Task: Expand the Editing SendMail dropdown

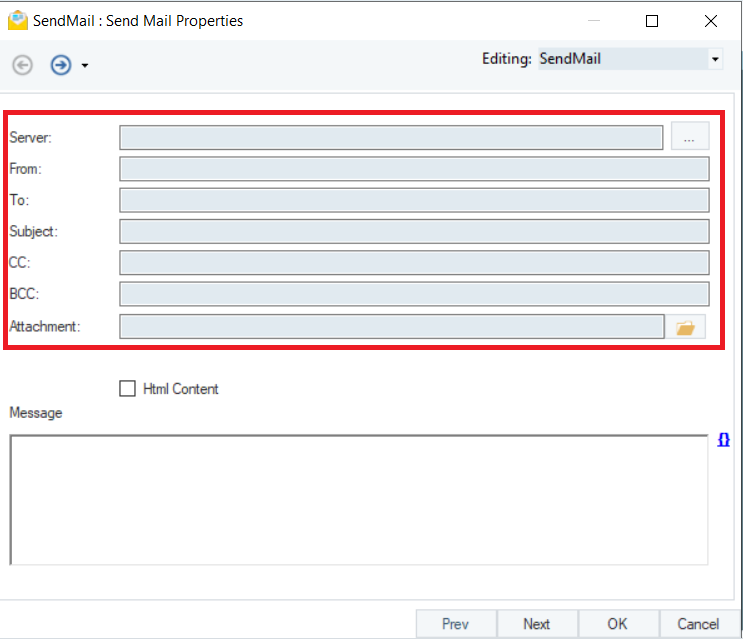Action: coord(715,59)
